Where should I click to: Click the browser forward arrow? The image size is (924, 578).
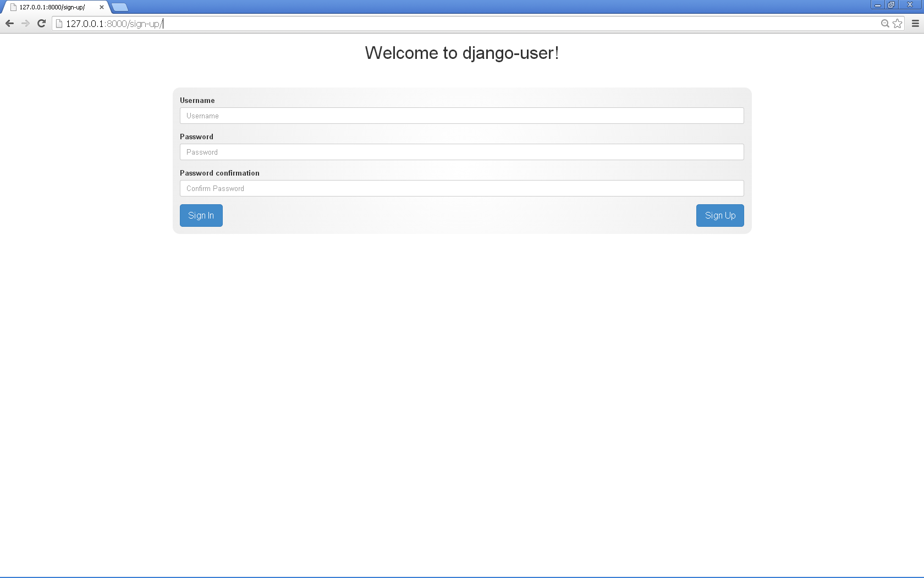click(25, 23)
